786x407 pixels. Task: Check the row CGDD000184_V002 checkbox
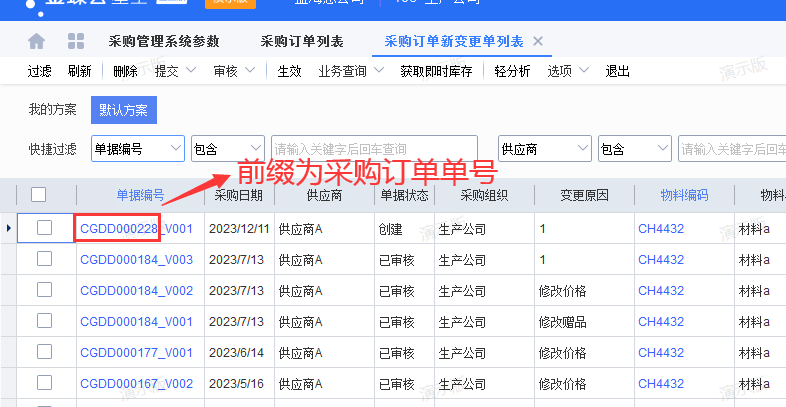45,290
